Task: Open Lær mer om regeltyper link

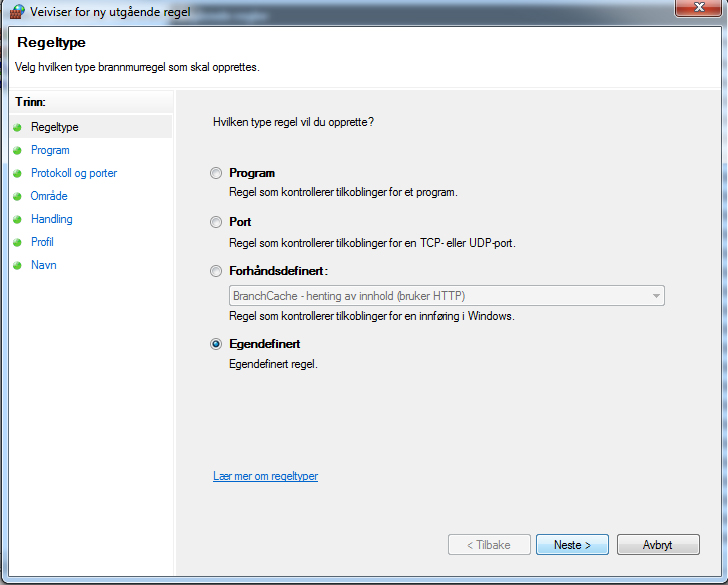Action: click(266, 476)
